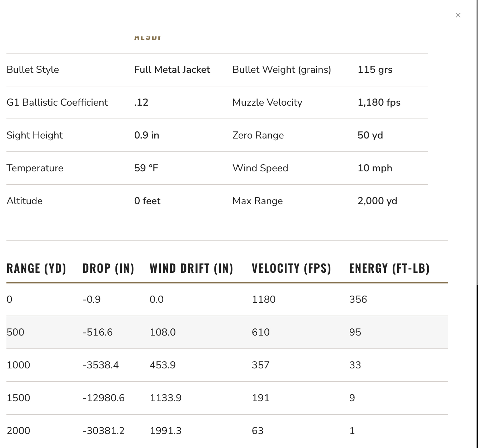Viewport: 478px width, 448px height.
Task: Click the 1500 yard range cell
Action: (18, 398)
